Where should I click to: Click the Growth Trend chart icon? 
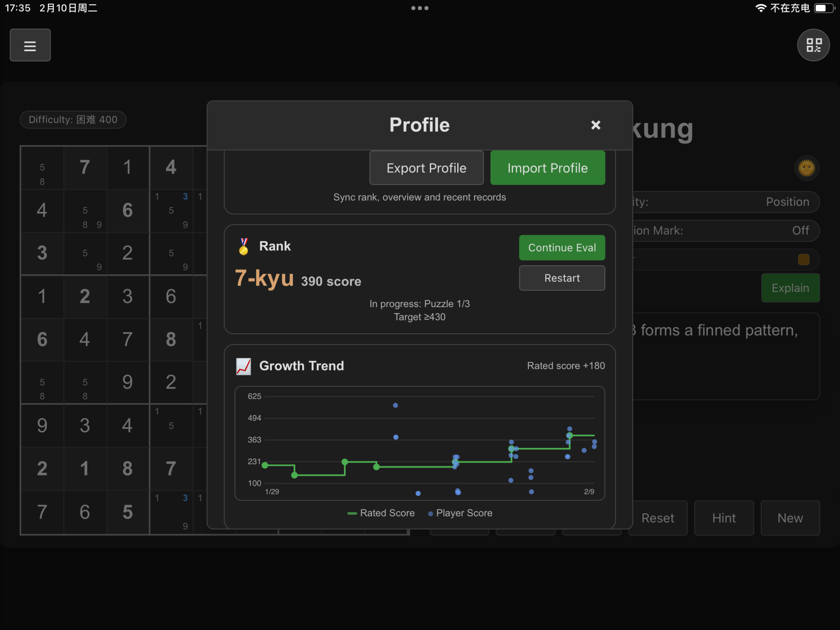click(243, 367)
